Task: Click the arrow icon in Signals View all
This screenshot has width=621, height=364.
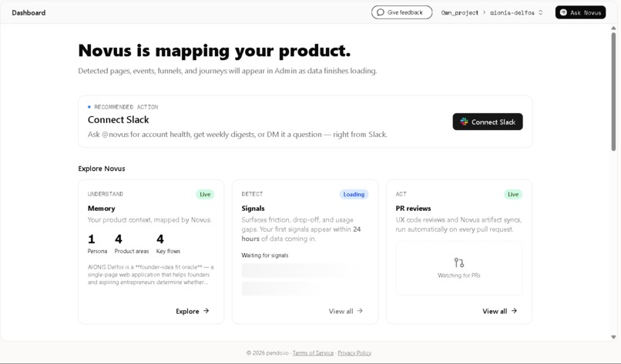Action: (360, 311)
